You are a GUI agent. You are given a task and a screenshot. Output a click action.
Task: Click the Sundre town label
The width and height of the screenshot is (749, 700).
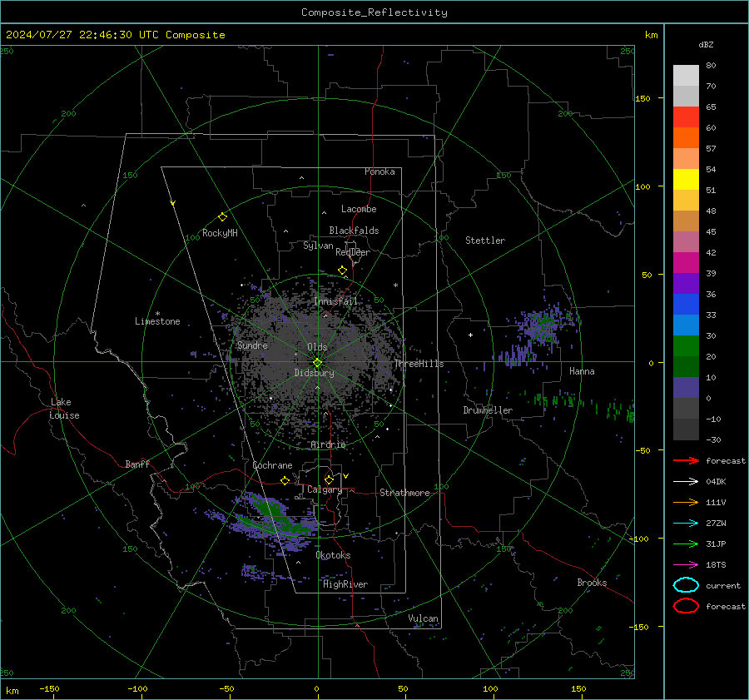click(x=252, y=345)
